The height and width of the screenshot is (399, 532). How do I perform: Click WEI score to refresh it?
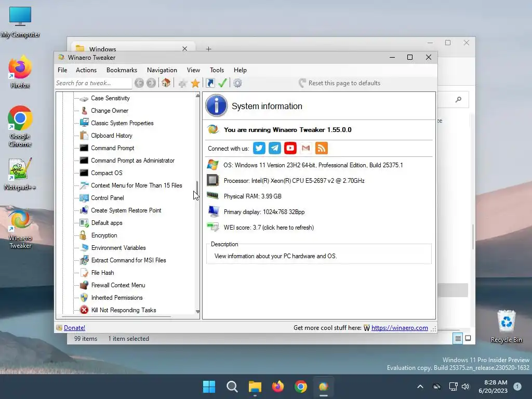point(269,228)
